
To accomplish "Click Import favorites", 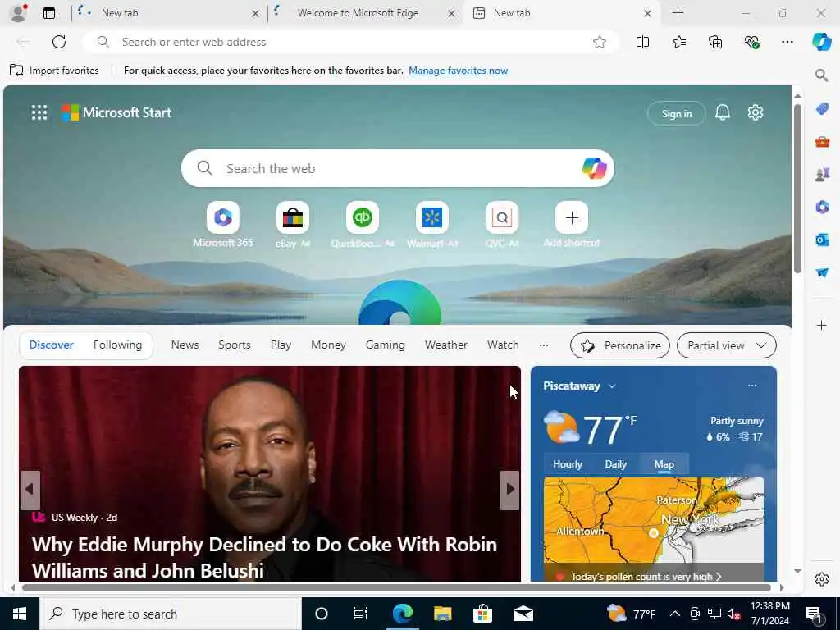I will tap(55, 71).
